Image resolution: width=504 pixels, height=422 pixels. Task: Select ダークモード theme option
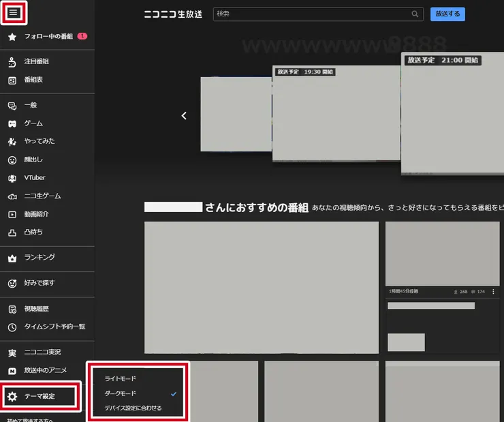pos(121,393)
